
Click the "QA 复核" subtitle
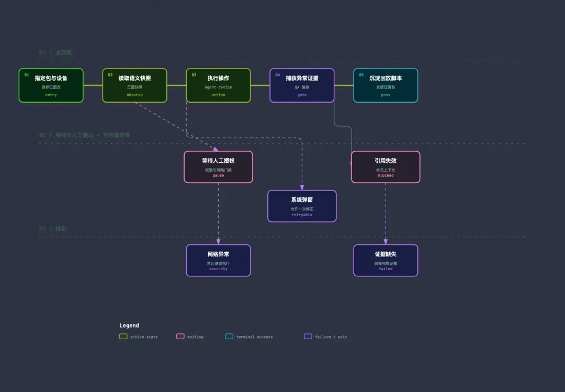[x=302, y=87]
